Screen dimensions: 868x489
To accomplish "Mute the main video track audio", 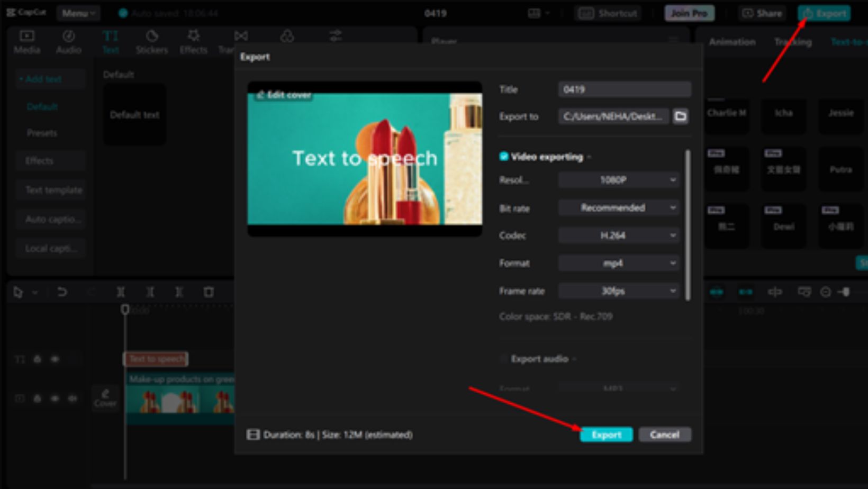I will coord(73,398).
